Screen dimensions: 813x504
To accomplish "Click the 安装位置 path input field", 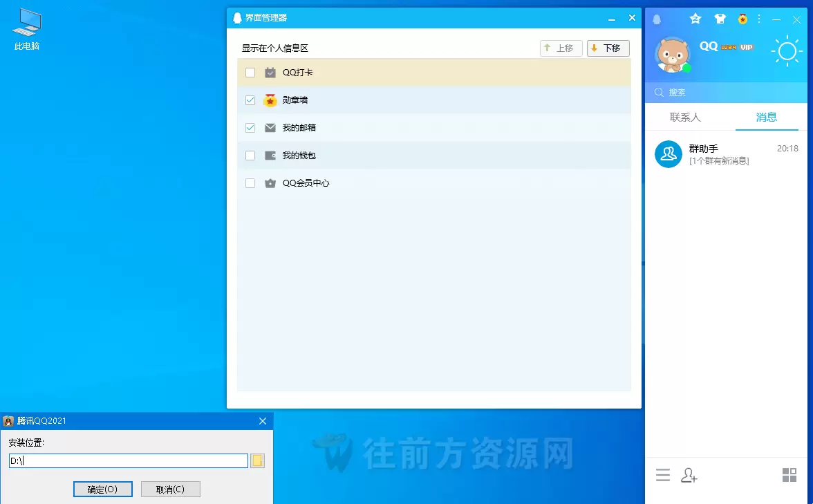I will 129,460.
